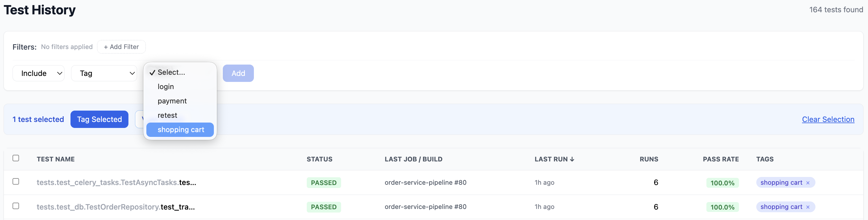This screenshot has height=220, width=868.
Task: Click 100.0% pass rate in test_db row
Action: (723, 207)
